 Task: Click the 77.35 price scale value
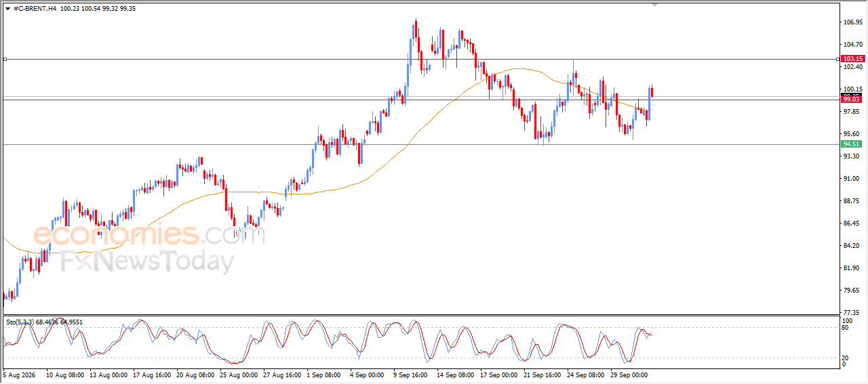pos(852,313)
